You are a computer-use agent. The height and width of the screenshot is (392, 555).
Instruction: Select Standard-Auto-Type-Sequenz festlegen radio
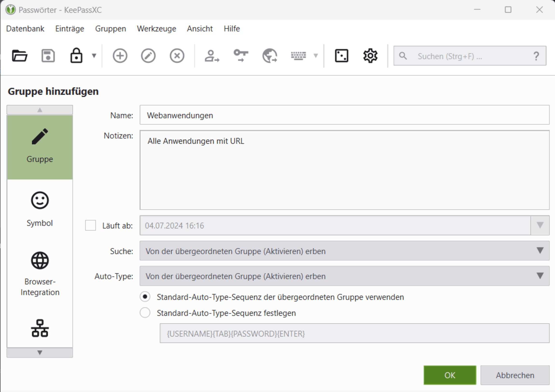pyautogui.click(x=145, y=313)
